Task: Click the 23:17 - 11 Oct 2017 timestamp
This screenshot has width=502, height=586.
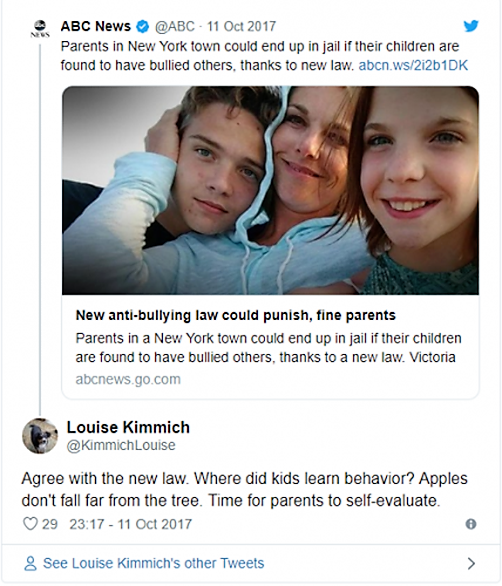Action: (130, 524)
